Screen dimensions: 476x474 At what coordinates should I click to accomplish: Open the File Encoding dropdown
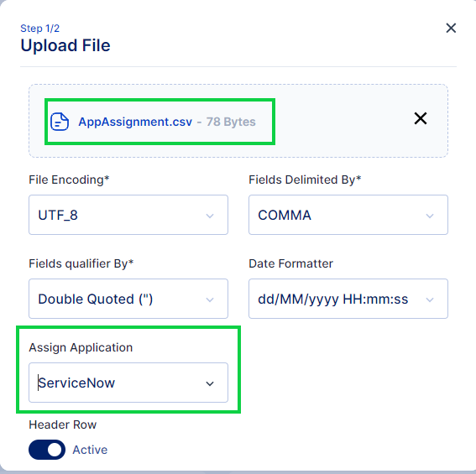[128, 215]
